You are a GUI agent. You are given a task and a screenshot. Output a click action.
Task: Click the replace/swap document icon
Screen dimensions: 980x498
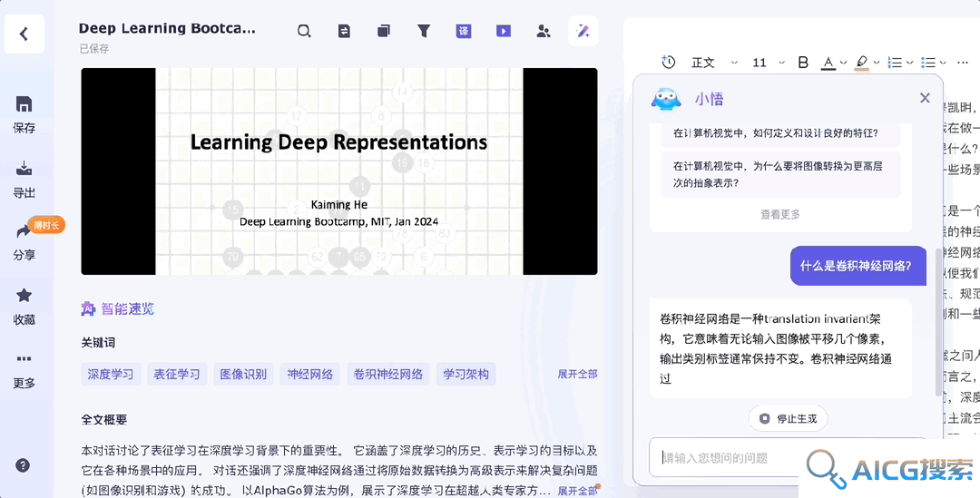344,31
